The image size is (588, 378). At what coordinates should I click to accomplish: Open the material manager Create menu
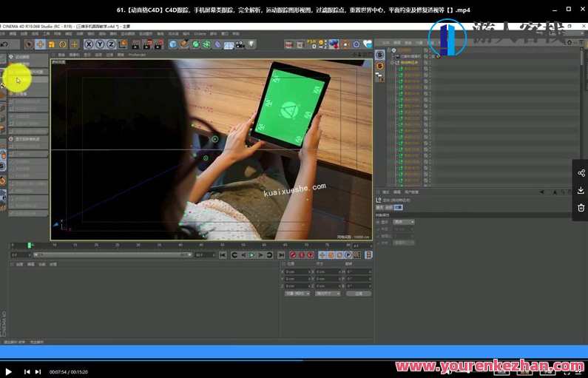[x=19, y=264]
